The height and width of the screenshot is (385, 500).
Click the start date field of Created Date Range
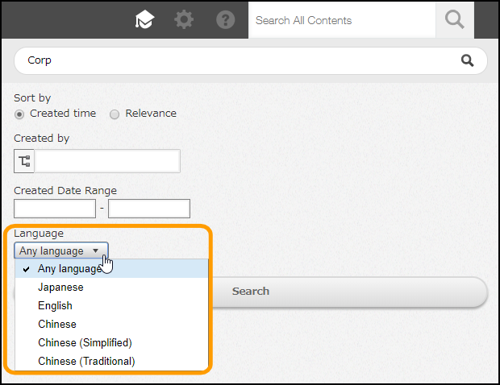(x=55, y=209)
